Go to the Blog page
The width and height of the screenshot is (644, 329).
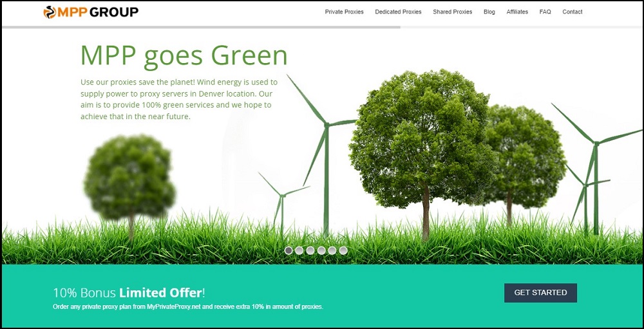point(489,12)
